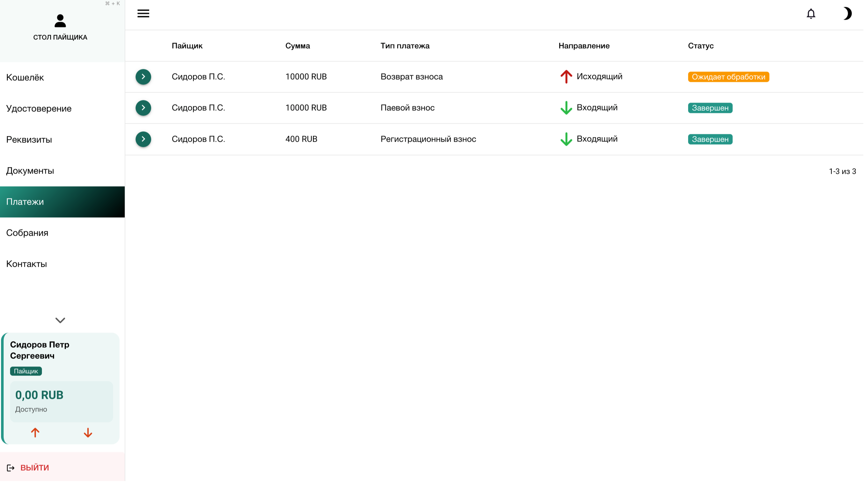Select Собрания in the sidebar

coord(27,233)
